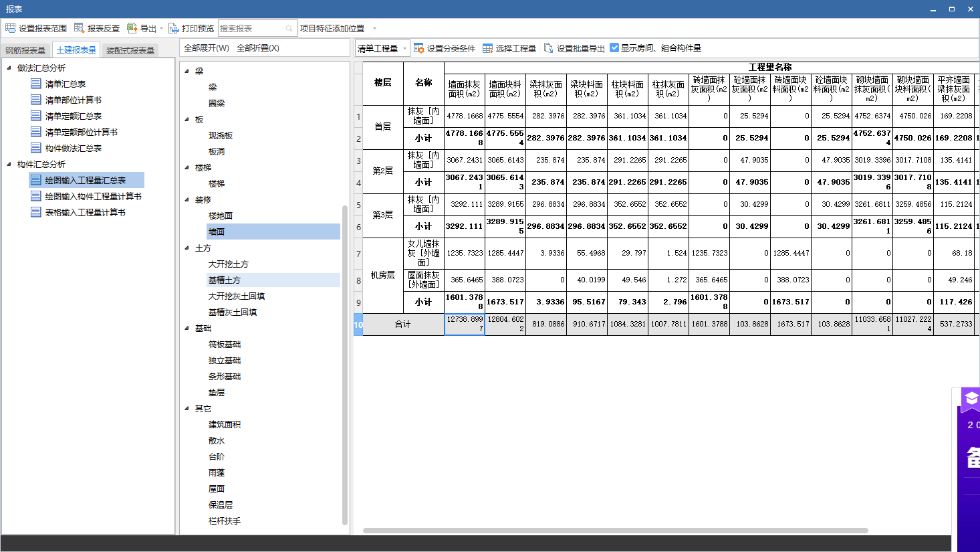
Task: Click report icon beside 构件做法汇总表
Action: tap(36, 148)
